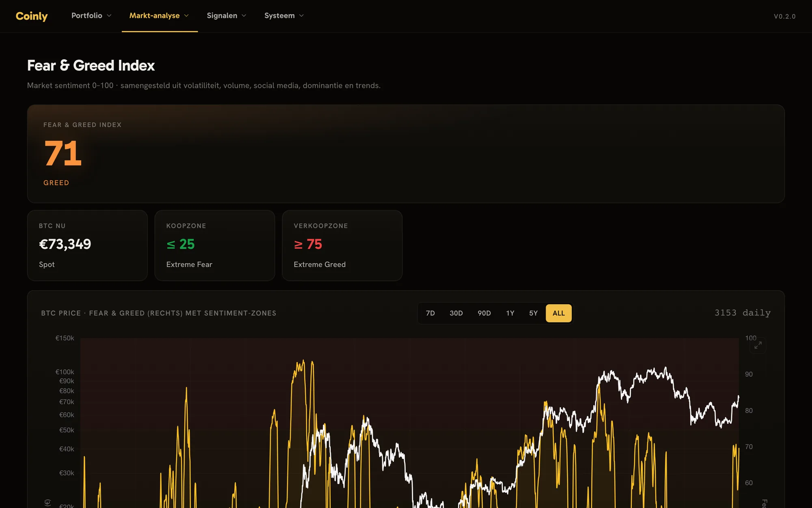Click the Koopzone value ≤ 25

tap(181, 244)
